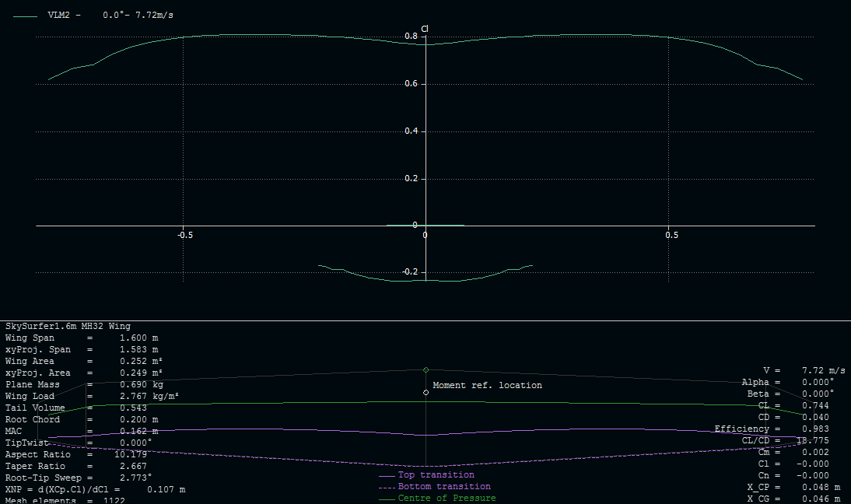Click the Cl axis title

(425, 29)
